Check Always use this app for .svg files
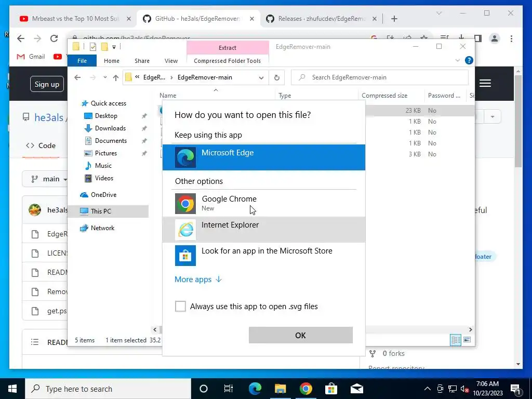532x399 pixels. point(180,306)
